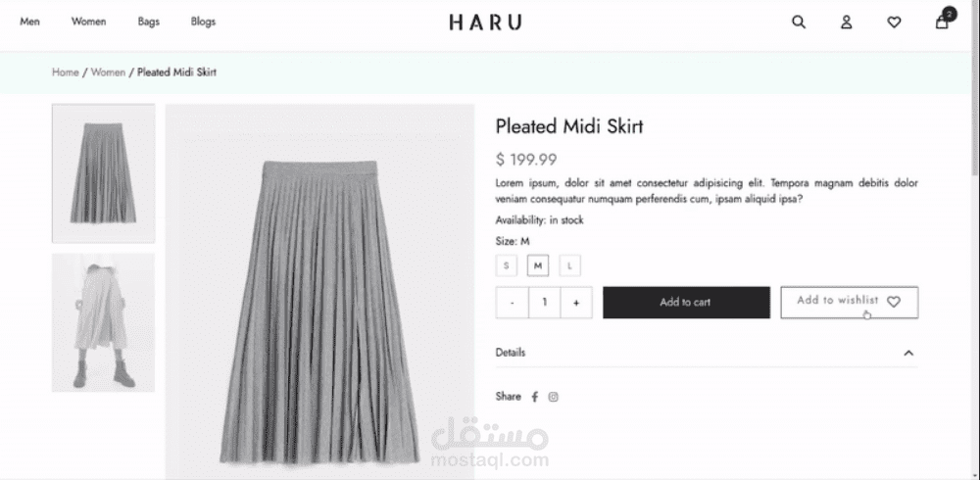The width and height of the screenshot is (980, 480).
Task: Open the search icon in header
Action: coord(798,22)
